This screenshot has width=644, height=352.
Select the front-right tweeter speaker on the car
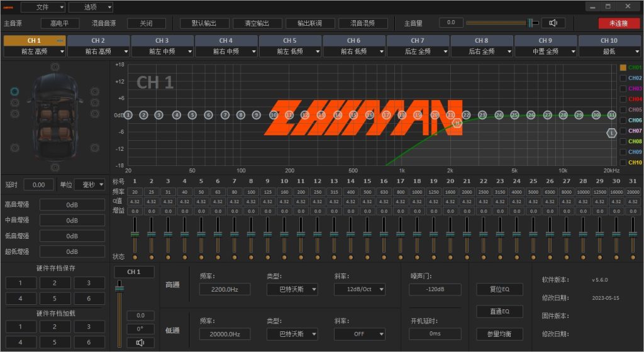95,91
